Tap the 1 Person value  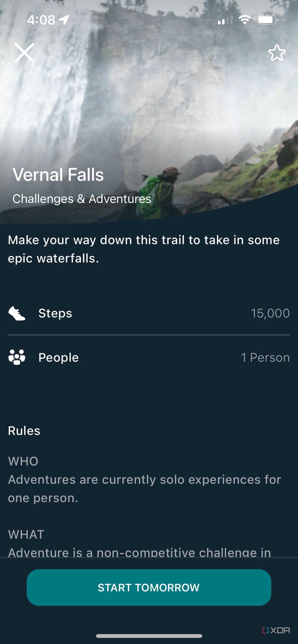(265, 358)
